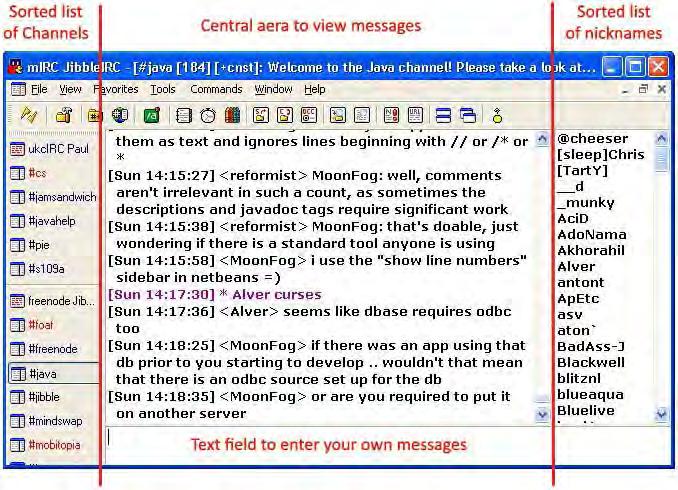Viewport: 678px width, 490px height.
Task: Click the DCC chat toolbar icon
Action: pyautogui.click(x=285, y=115)
